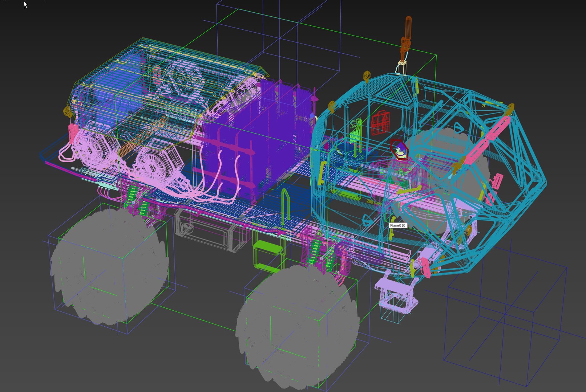The width and height of the screenshot is (586, 392).
Task: Select the gray rear wheel under the engine housing
Action: (109, 266)
